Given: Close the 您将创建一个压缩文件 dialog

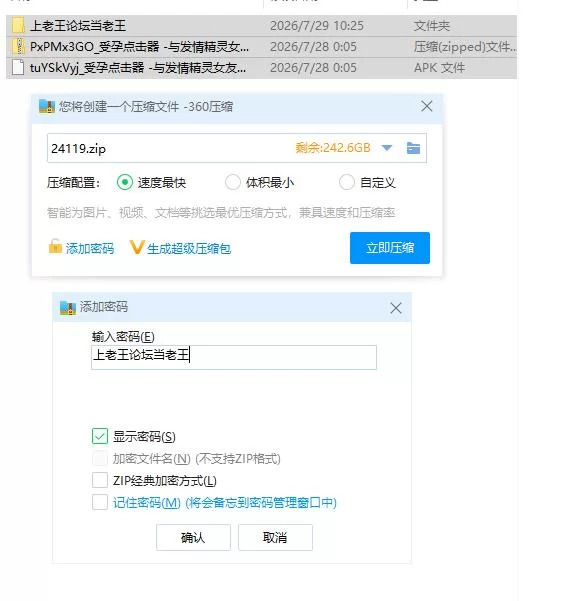Looking at the screenshot, I should (x=426, y=106).
